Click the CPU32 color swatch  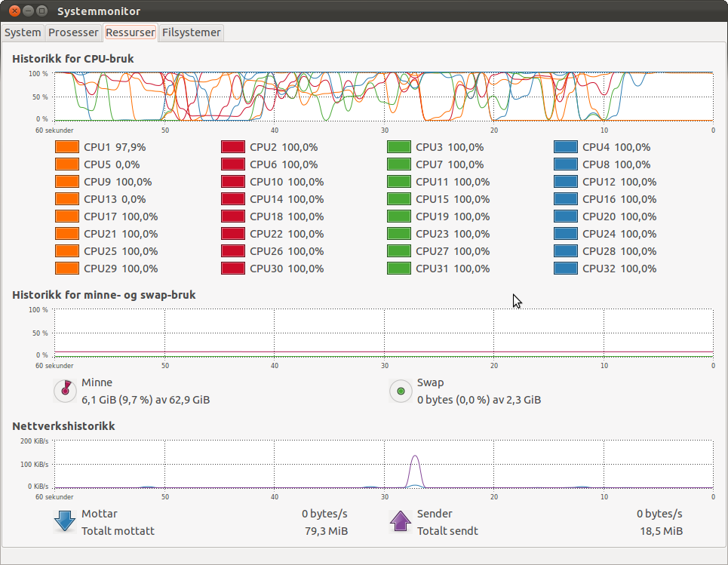(x=566, y=269)
